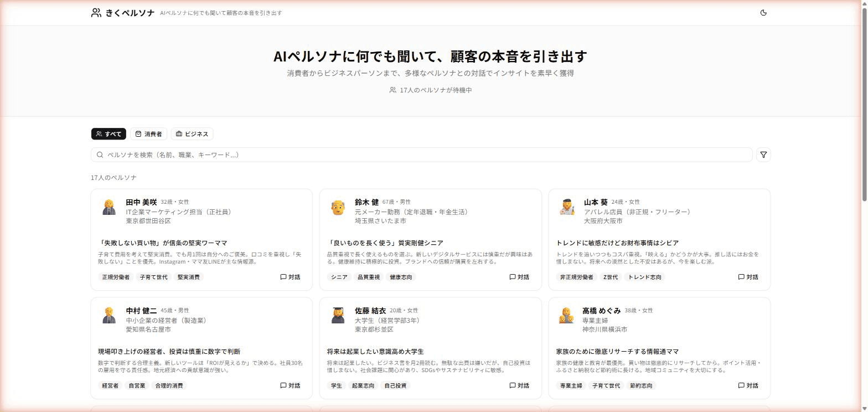Click 山本 葵's avatar icon
The width and height of the screenshot is (868, 412).
click(x=567, y=207)
